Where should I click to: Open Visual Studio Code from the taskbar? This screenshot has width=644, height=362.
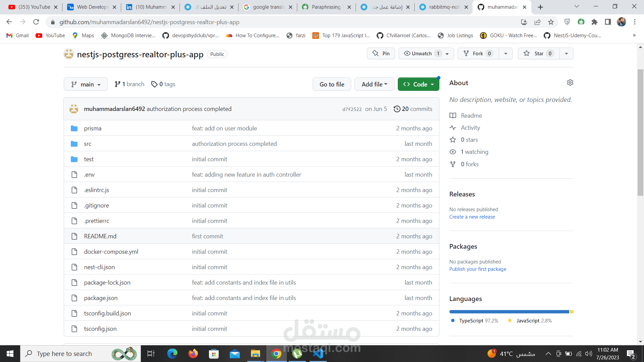pyautogui.click(x=318, y=354)
